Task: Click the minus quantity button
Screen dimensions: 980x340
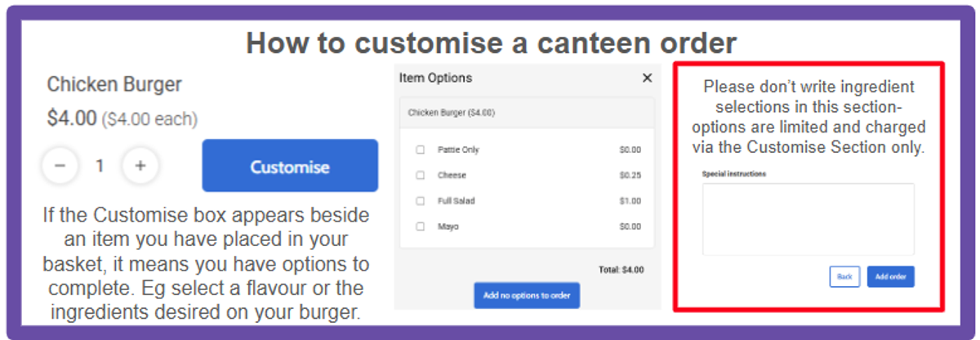Action: [60, 166]
